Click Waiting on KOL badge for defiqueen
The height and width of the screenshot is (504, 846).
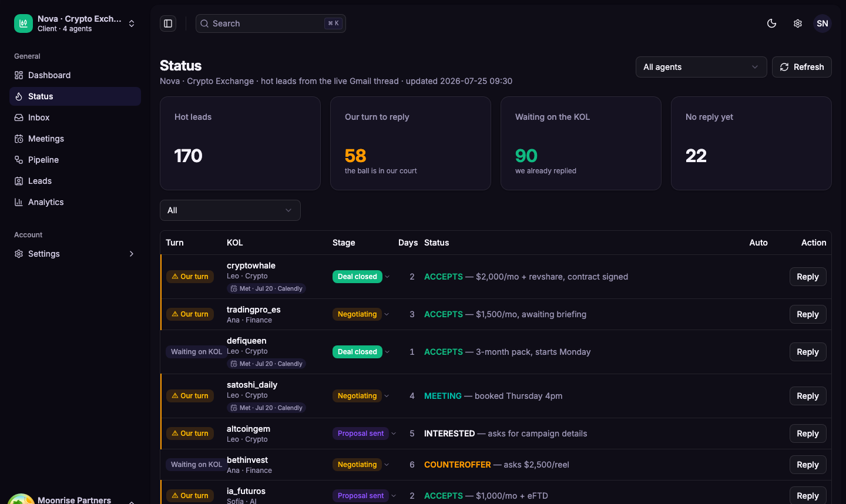tap(196, 352)
